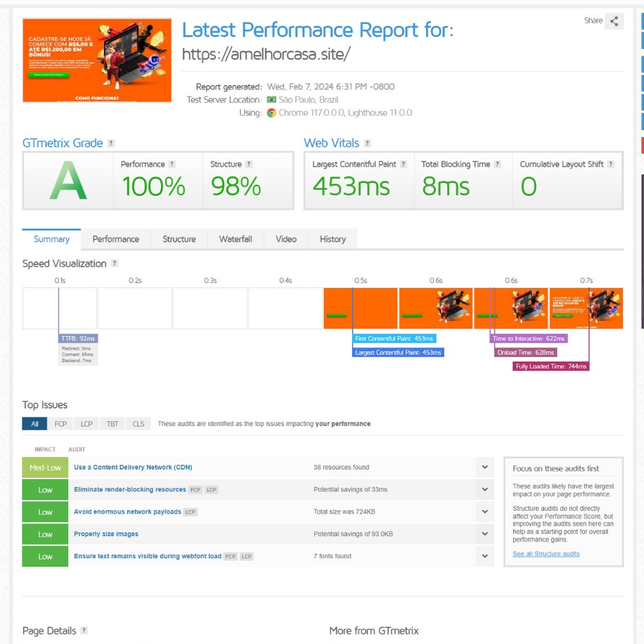
Task: Open help icon beside Page Details
Action: coord(84,630)
